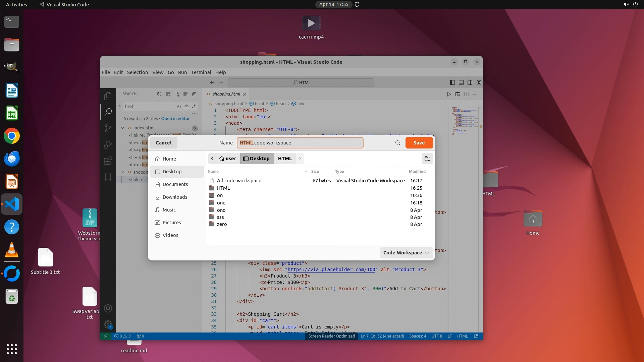
Task: Toggle Match Whole Word in the search box
Action: (x=186, y=106)
